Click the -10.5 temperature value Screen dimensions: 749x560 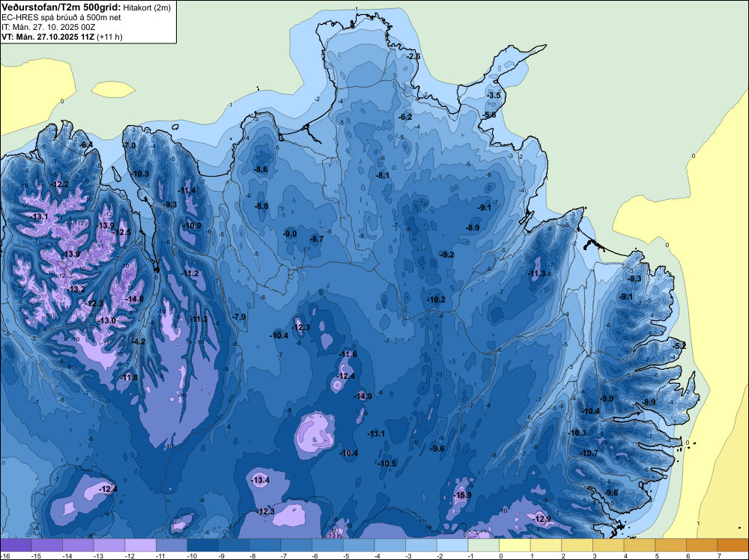coord(387,463)
